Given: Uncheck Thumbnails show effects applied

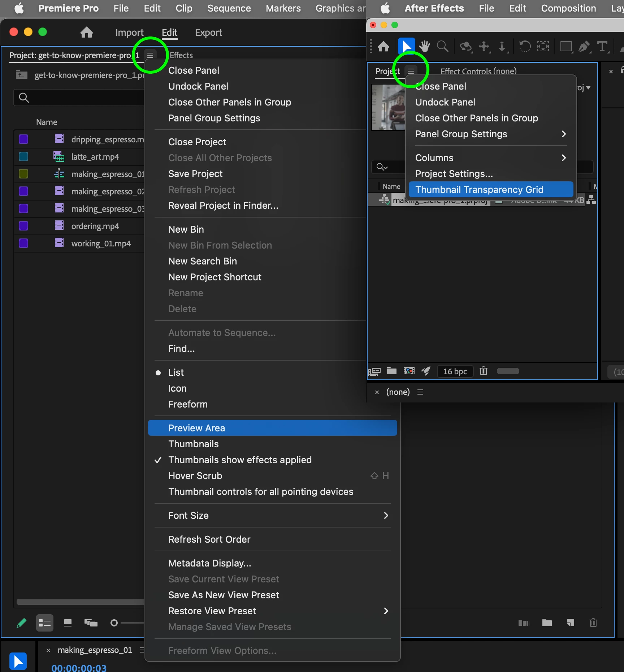Looking at the screenshot, I should point(273,460).
